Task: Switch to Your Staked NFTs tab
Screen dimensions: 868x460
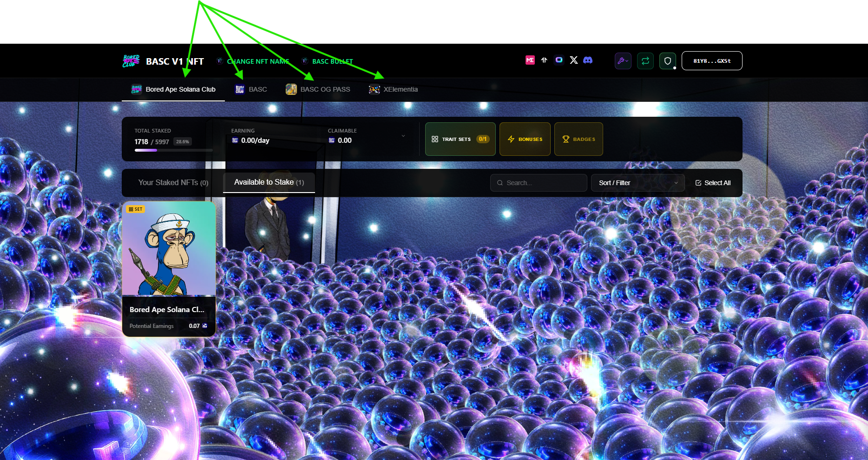Action: [x=173, y=183]
